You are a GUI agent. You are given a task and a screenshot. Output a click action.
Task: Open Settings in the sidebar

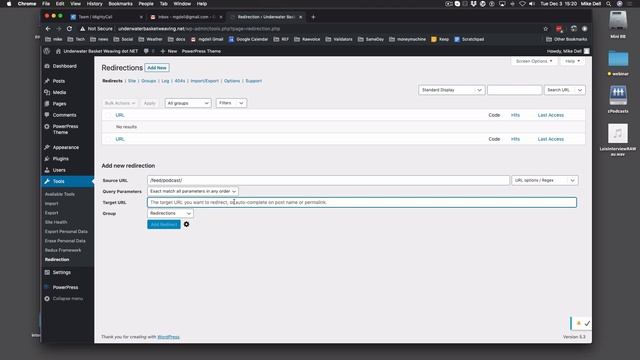(62, 273)
